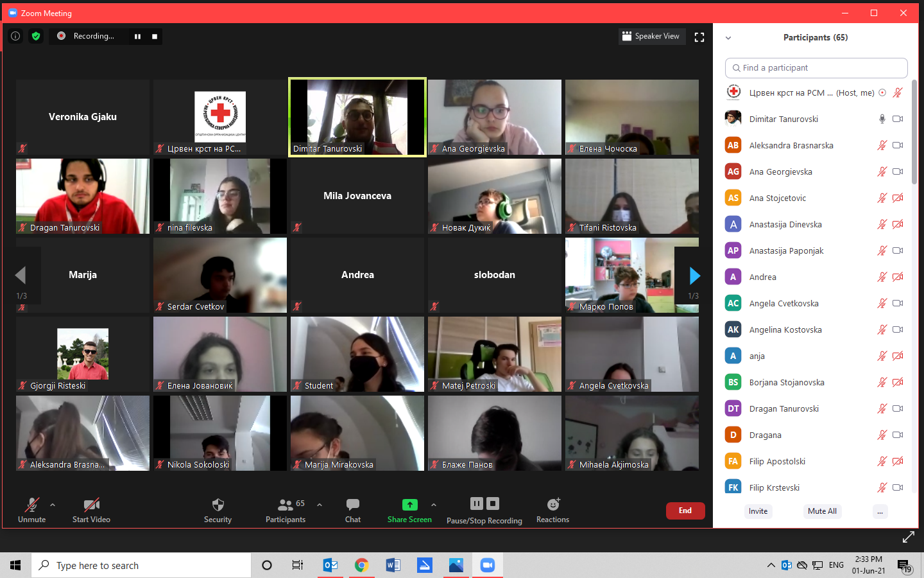Image resolution: width=924 pixels, height=578 pixels.
Task: Expand audio options arrow beside Unmute
Action: pos(53,505)
